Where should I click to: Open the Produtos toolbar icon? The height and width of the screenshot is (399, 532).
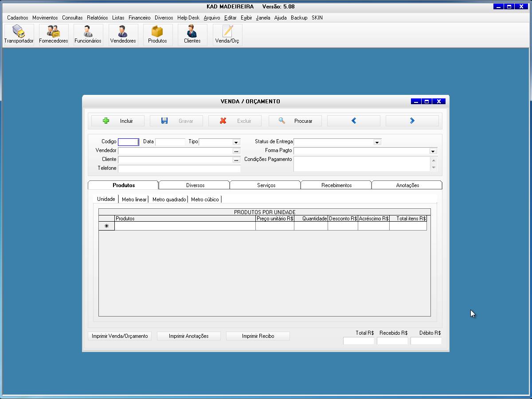[x=157, y=35]
